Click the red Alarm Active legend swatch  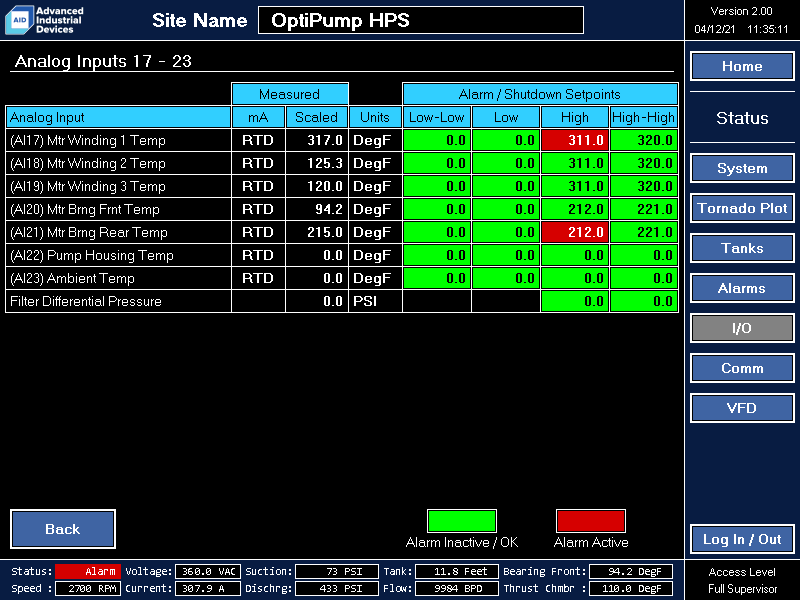click(x=591, y=521)
